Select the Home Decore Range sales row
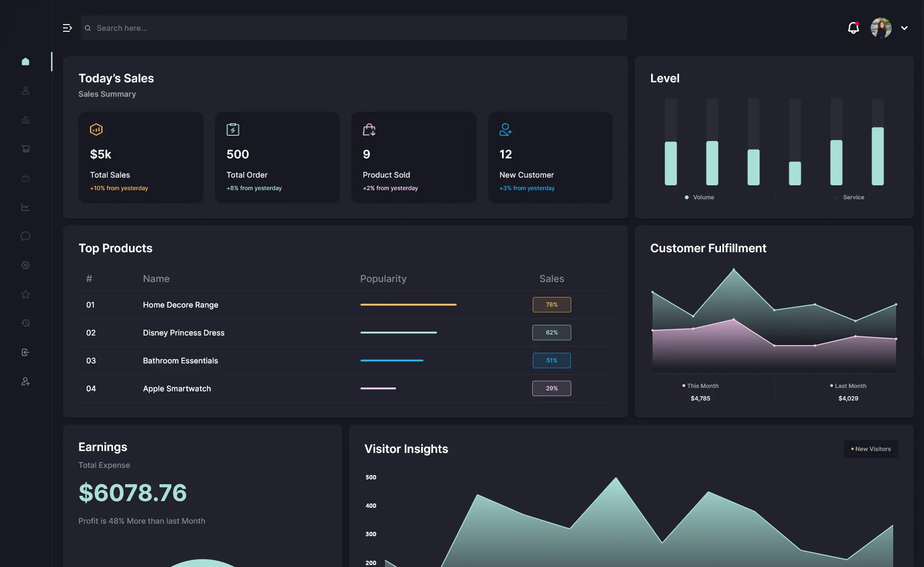This screenshot has height=567, width=924. click(x=346, y=304)
